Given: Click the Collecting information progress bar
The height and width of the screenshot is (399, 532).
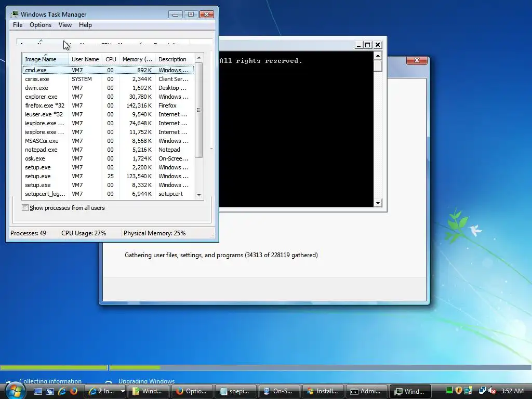Looking at the screenshot, I should click(54, 367).
